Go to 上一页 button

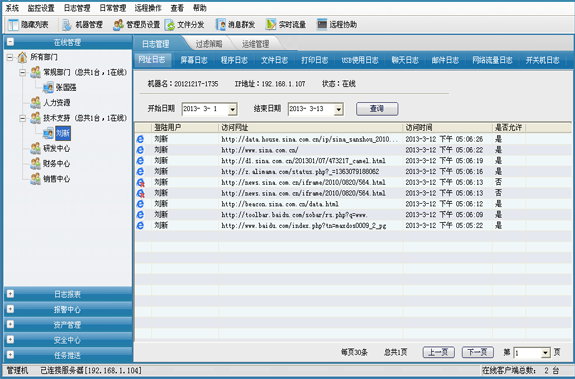click(x=439, y=352)
